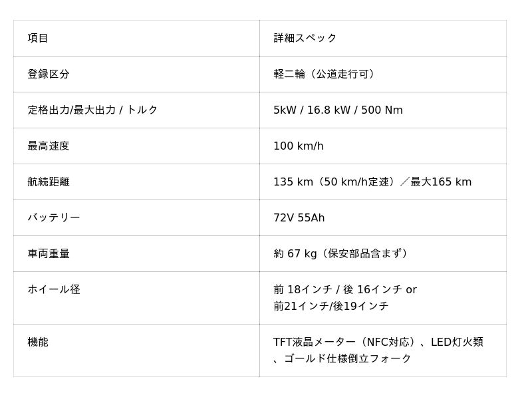Select the 機能 row label

pyautogui.click(x=38, y=342)
